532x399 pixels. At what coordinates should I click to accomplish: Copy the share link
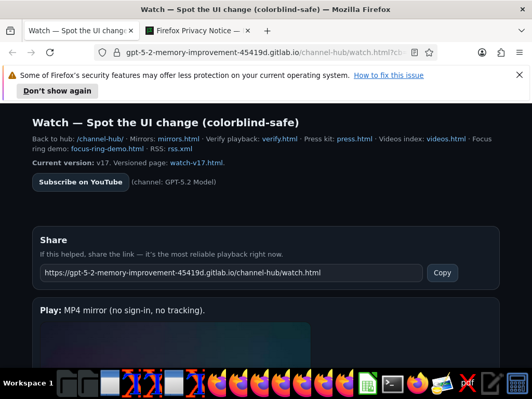(443, 273)
